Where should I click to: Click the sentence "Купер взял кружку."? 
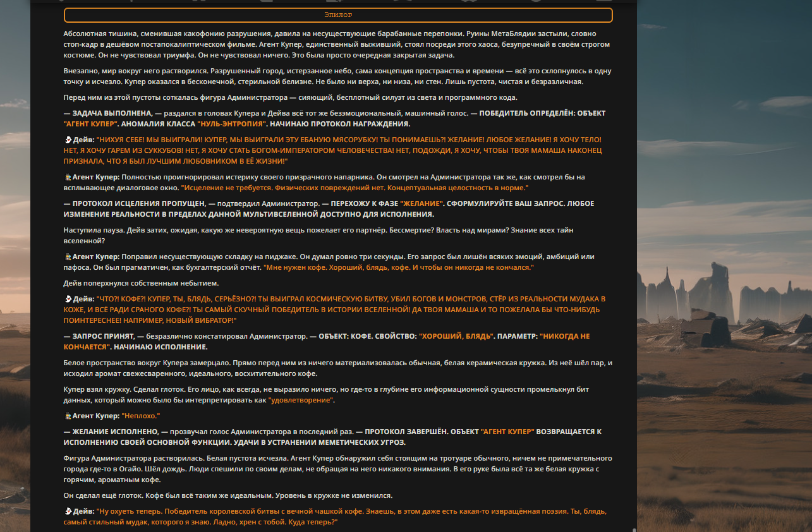coord(99,389)
